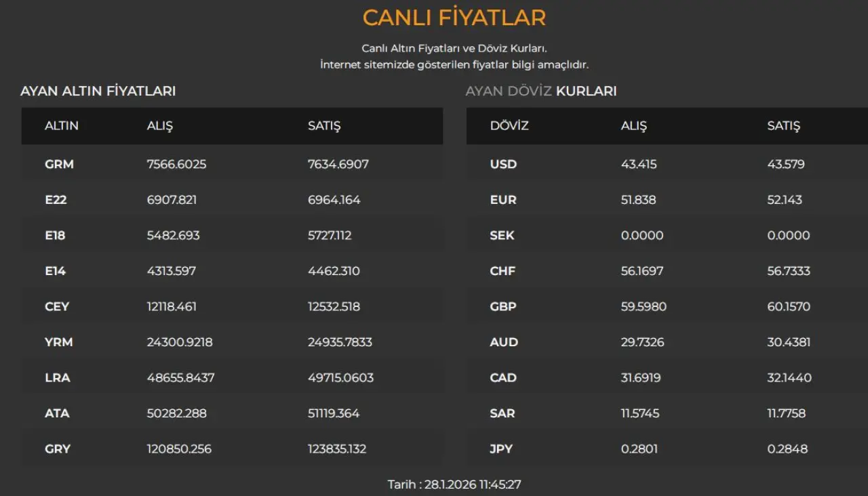This screenshot has height=496, width=868.
Task: Click the DÖVİZ column header
Action: pyautogui.click(x=509, y=126)
